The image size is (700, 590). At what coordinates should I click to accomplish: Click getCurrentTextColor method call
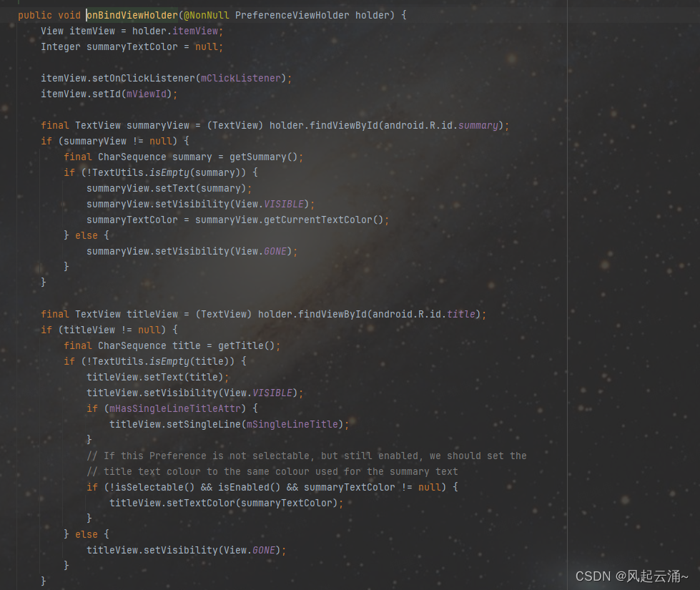(322, 219)
